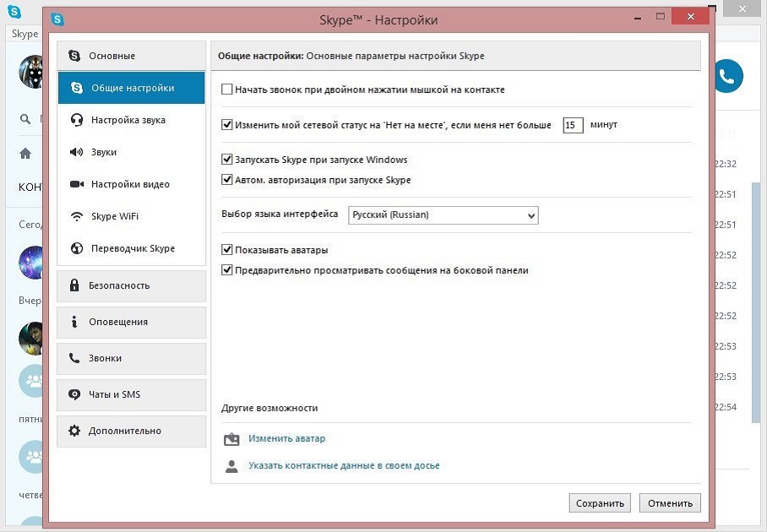Screen dimensions: 767x532
Task: Click the speaker icon beside Звуки
Action: 77,152
